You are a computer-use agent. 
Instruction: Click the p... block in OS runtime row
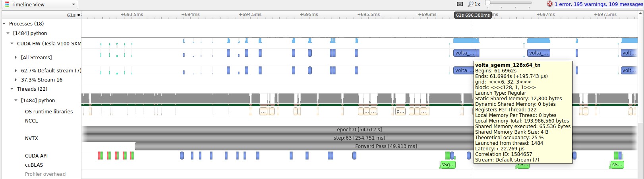click(400, 112)
